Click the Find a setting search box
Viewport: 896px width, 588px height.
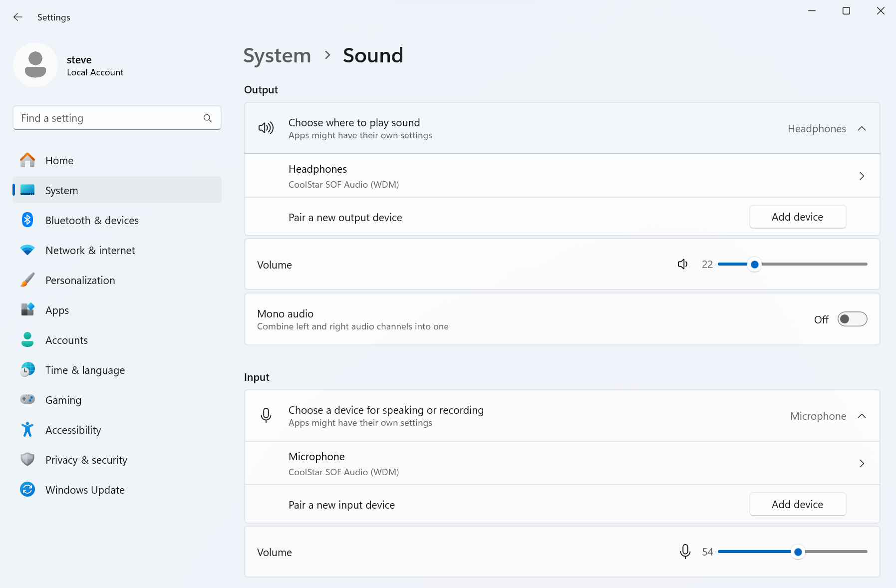click(x=117, y=118)
